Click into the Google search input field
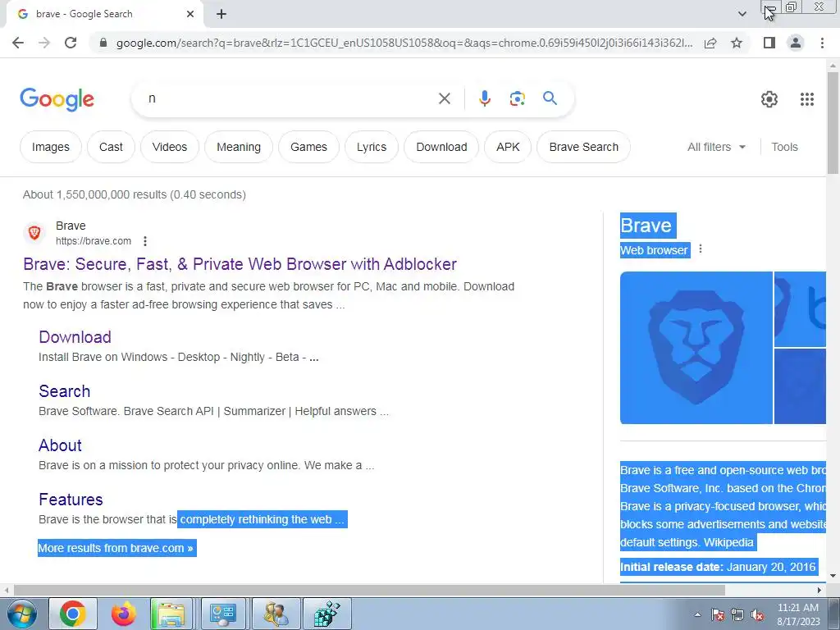The width and height of the screenshot is (840, 630). point(290,98)
